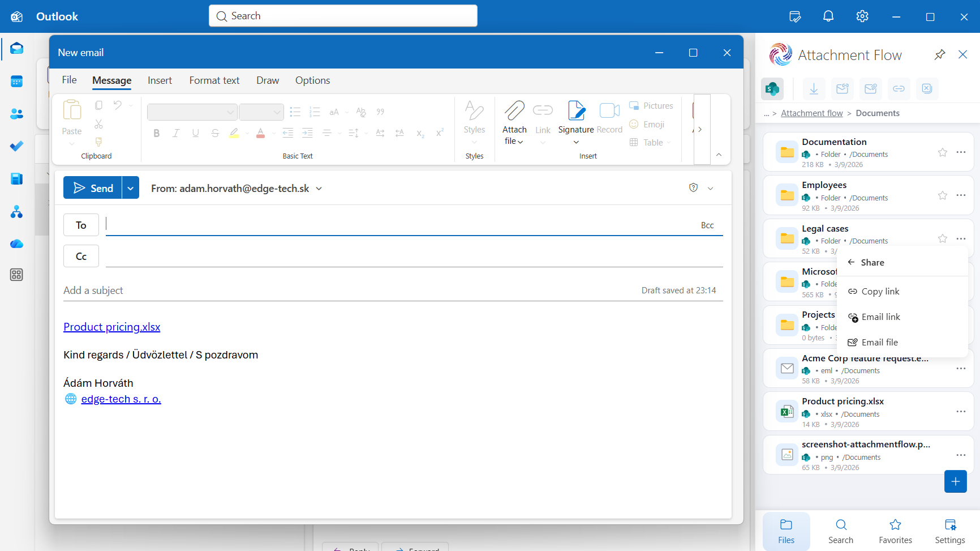The image size is (980, 551).
Task: Click the Attach file paperclip button
Action: tap(514, 123)
